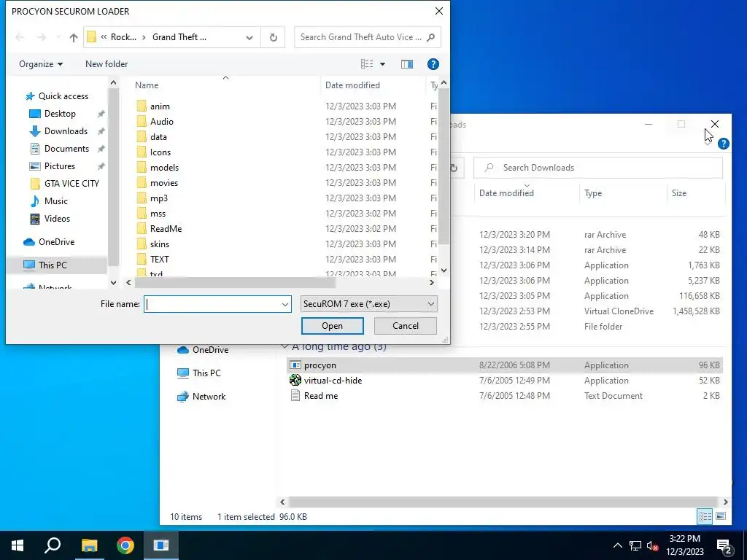The image size is (747, 560).
Task: Open File Explorer from the taskbar
Action: pyautogui.click(x=89, y=545)
